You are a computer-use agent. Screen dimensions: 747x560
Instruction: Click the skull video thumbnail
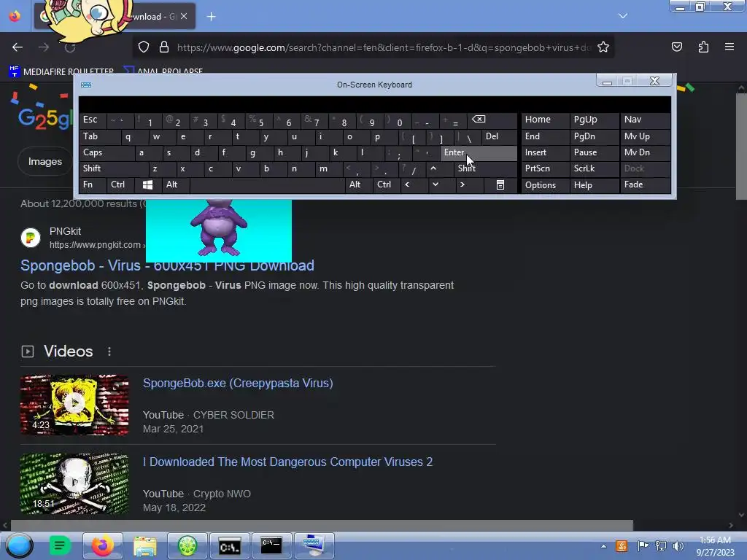(x=74, y=484)
